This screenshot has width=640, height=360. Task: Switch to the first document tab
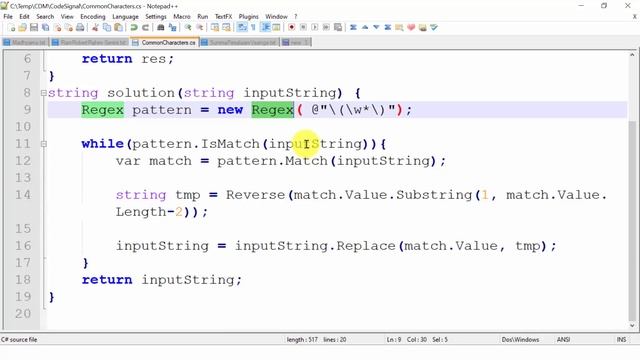[25, 42]
